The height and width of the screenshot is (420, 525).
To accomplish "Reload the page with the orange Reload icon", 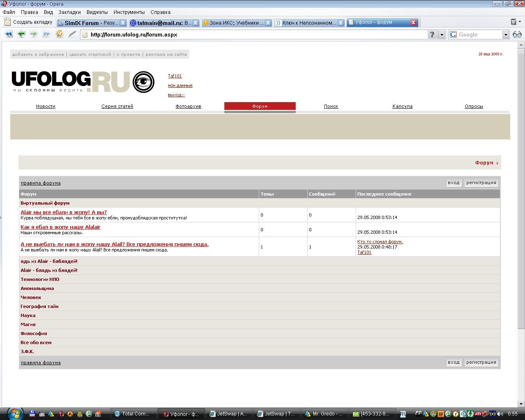I will click(59, 34).
